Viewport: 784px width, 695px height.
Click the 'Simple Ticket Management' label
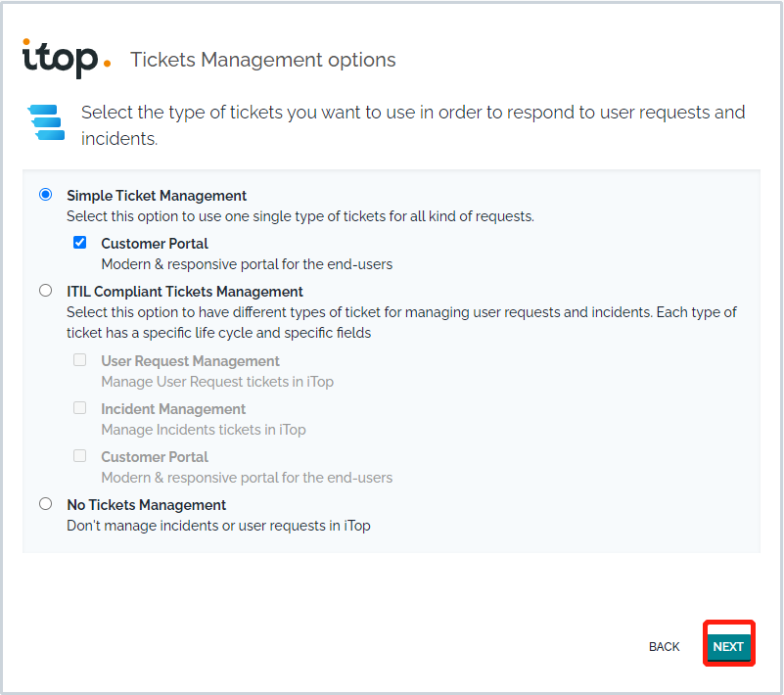click(157, 196)
